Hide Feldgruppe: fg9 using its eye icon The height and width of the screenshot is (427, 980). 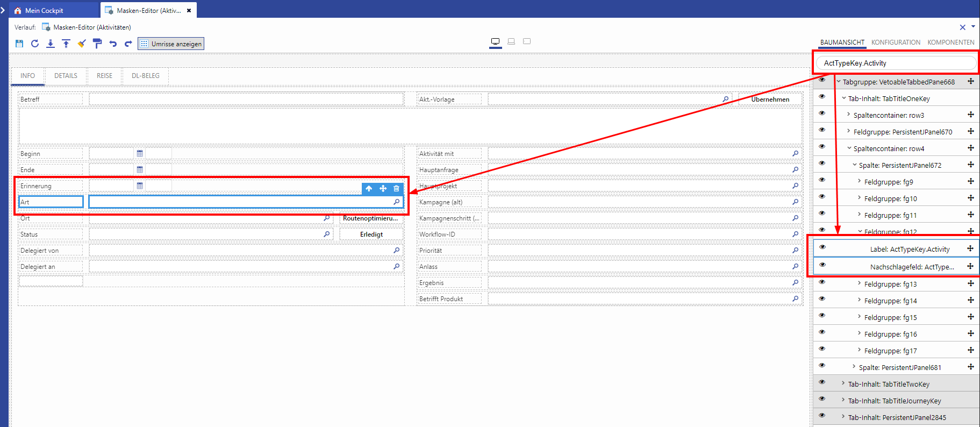point(821,180)
